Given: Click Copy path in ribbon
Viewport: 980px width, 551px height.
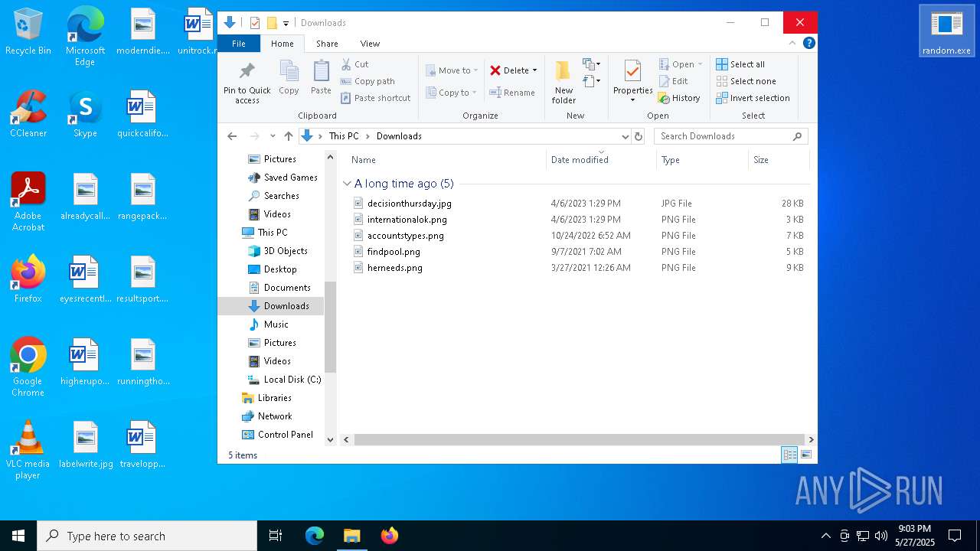Looking at the screenshot, I should tap(367, 81).
